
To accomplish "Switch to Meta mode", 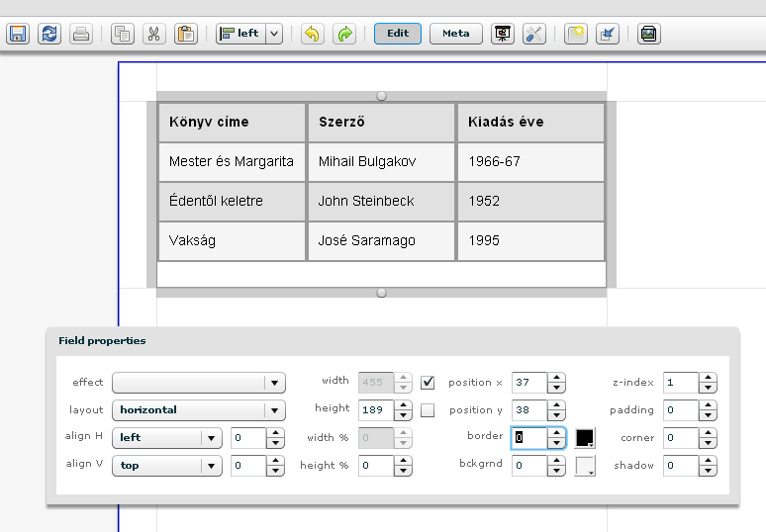I will 456,34.
